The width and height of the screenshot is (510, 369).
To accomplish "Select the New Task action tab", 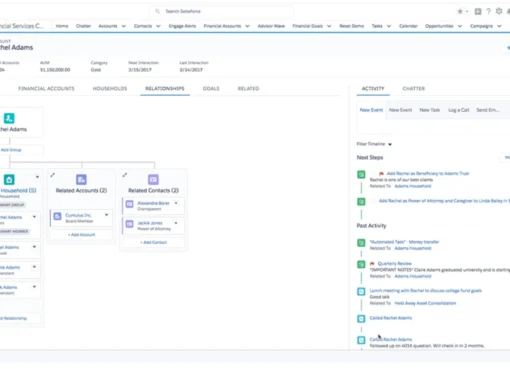I will pos(430,110).
